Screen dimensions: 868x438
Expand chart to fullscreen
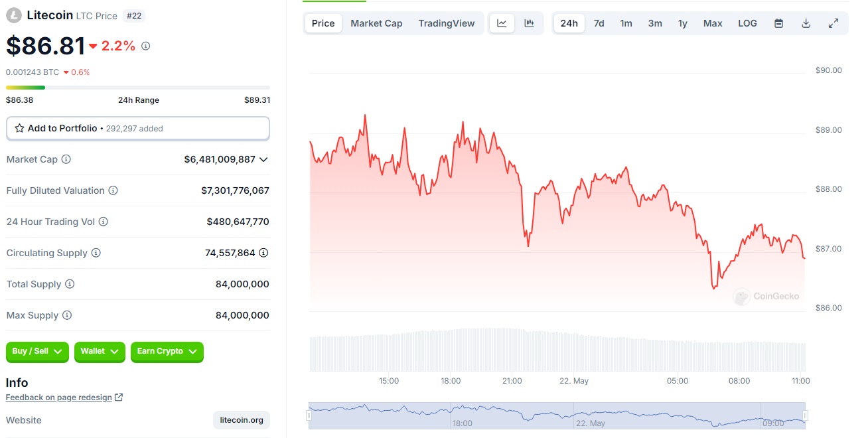click(x=833, y=23)
